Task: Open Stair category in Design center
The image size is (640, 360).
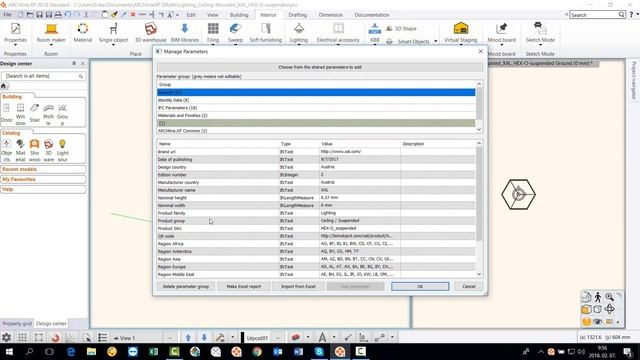Action: (x=35, y=113)
